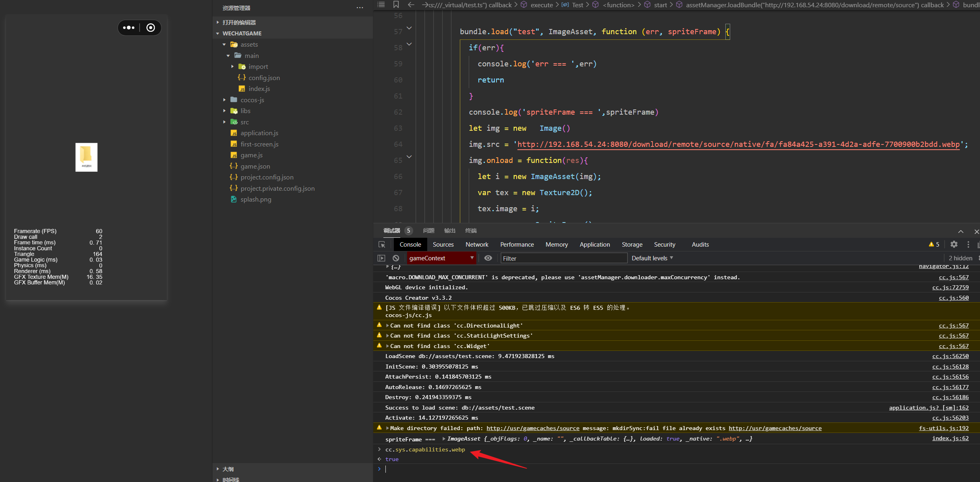Screen dimensions: 980x482
Task: Switch to the Network tab
Action: click(x=476, y=244)
